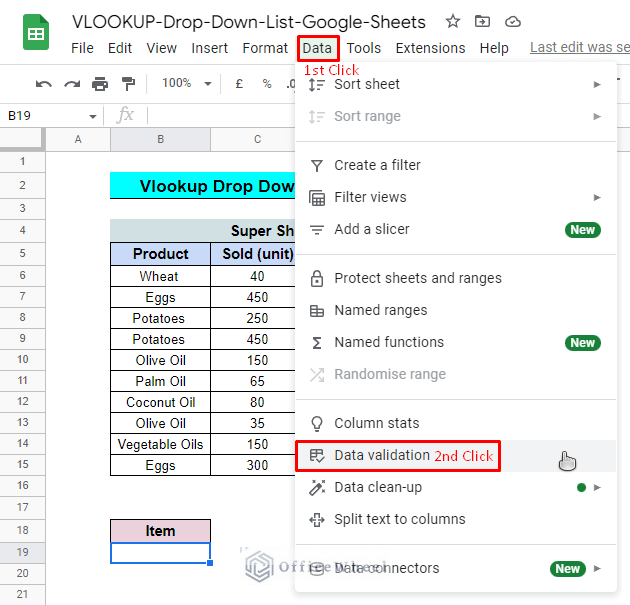Select the Vegetable Oils cell
Screen dimensions: 630x605
(x=160, y=444)
